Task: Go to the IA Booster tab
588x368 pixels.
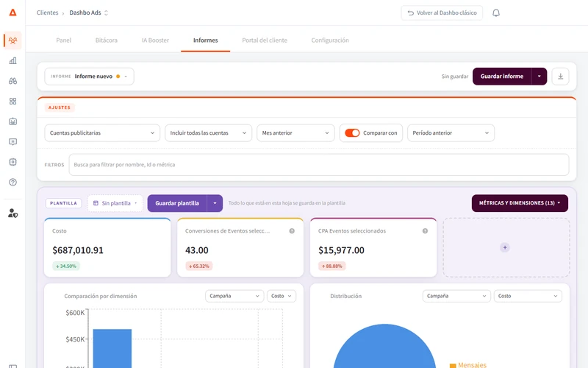Action: (155, 40)
